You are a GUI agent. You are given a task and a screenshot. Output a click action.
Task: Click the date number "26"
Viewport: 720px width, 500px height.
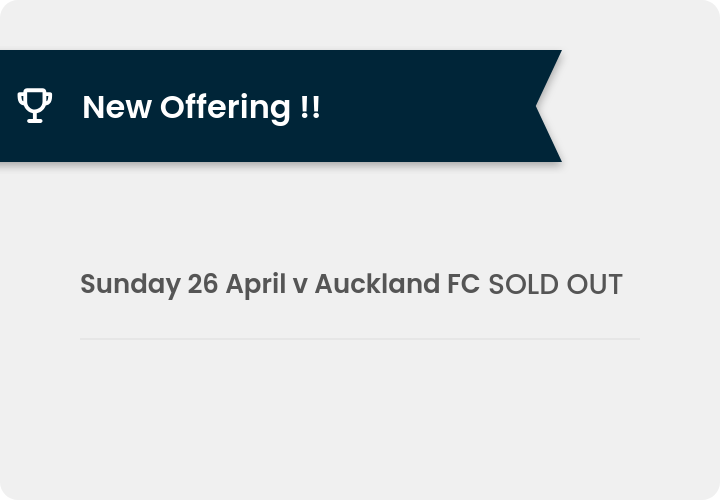coord(202,284)
